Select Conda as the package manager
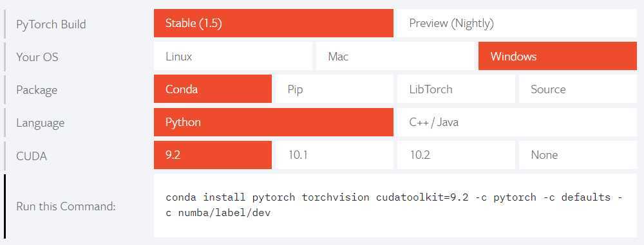The height and width of the screenshot is (245, 644). click(x=213, y=89)
